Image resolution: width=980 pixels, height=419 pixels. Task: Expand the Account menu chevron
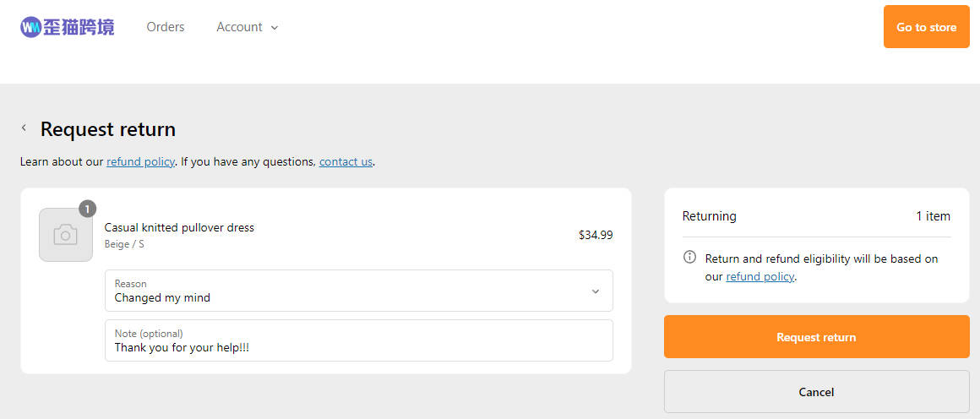point(274,28)
